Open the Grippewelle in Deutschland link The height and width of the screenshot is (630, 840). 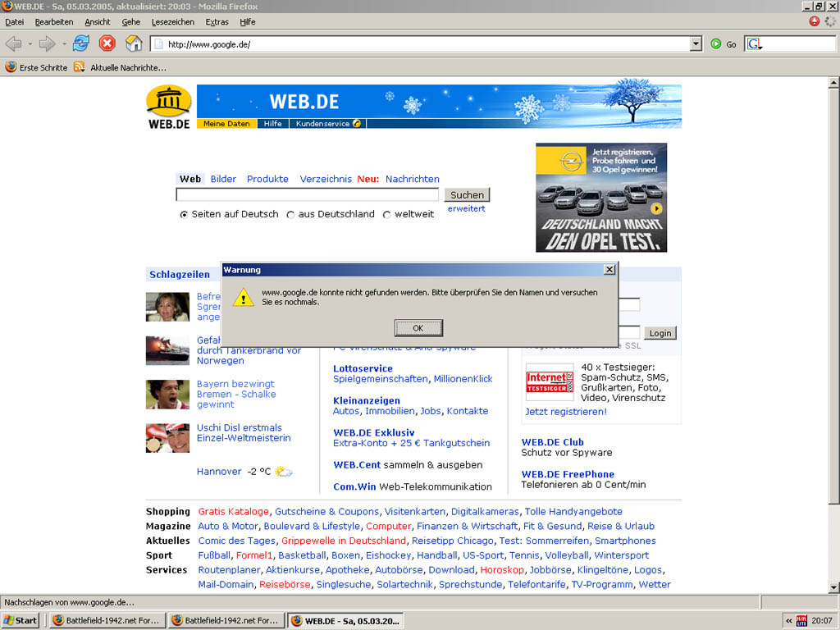pyautogui.click(x=344, y=541)
